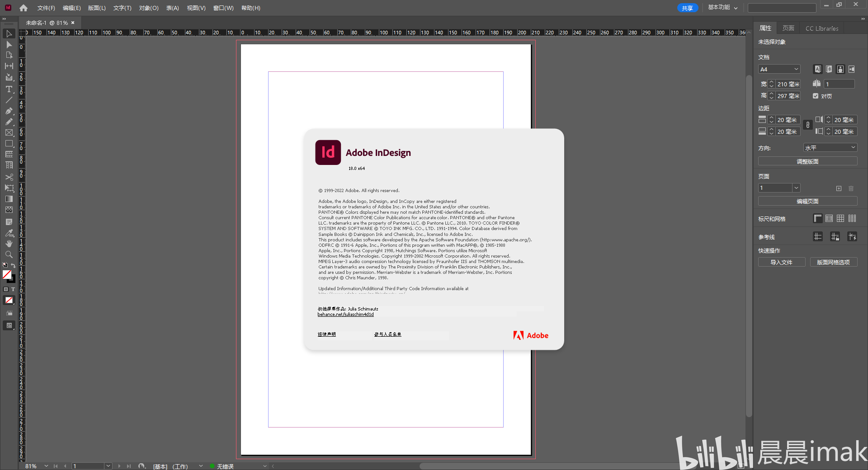The image size is (868, 470).
Task: Open behance.net/juliaschim4d1d link in About dialog
Action: [x=345, y=315]
